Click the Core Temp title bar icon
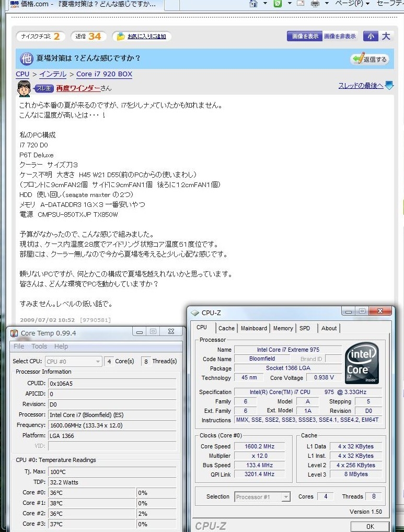The image size is (404, 532). tap(14, 333)
